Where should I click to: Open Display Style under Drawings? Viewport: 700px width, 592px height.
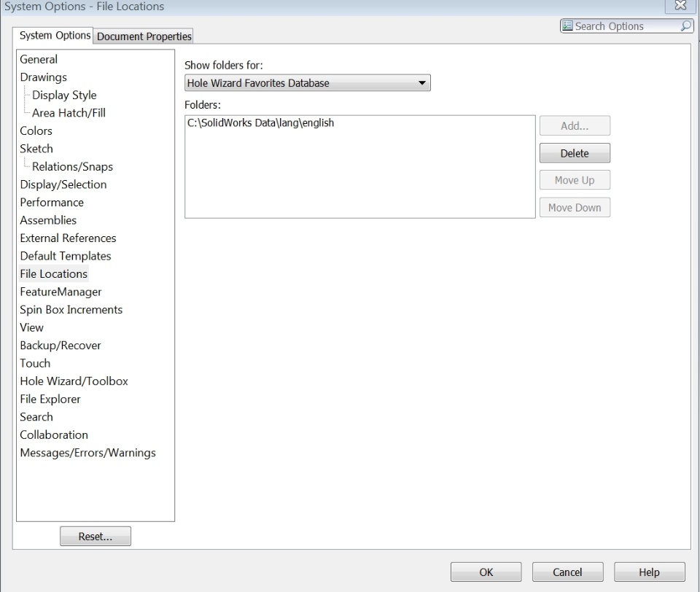(64, 95)
